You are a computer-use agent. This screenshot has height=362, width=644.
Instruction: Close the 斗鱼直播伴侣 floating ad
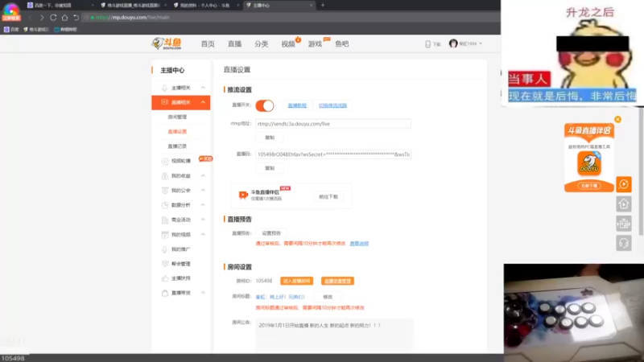pos(617,119)
